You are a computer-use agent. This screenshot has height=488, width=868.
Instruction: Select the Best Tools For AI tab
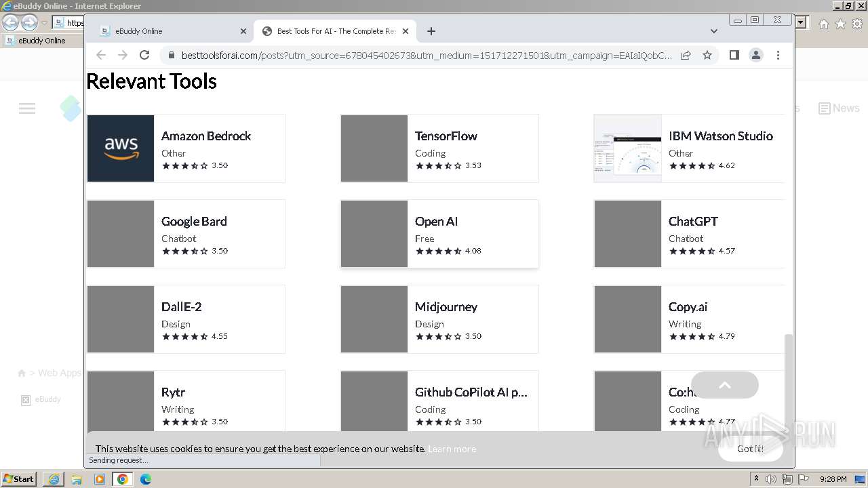(x=336, y=31)
